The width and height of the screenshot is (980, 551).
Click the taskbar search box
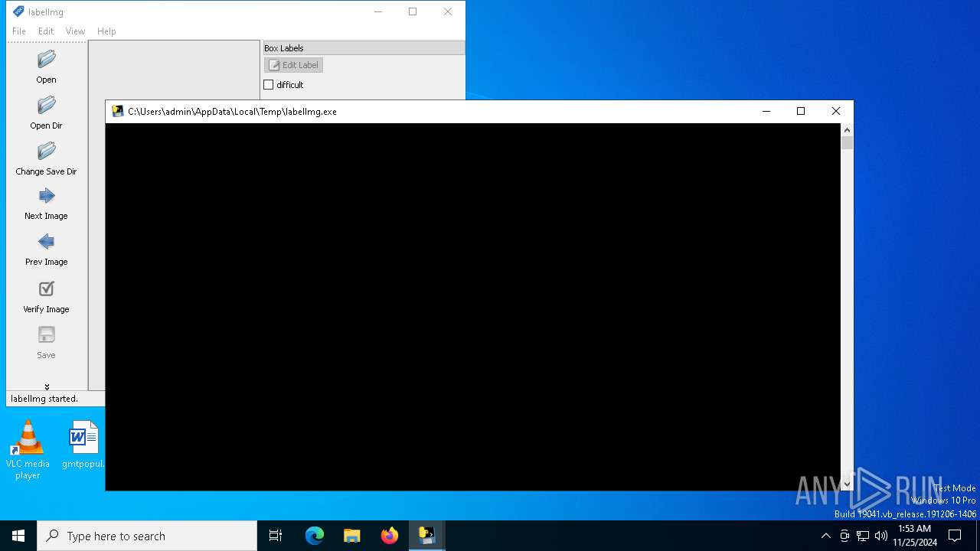pyautogui.click(x=147, y=536)
